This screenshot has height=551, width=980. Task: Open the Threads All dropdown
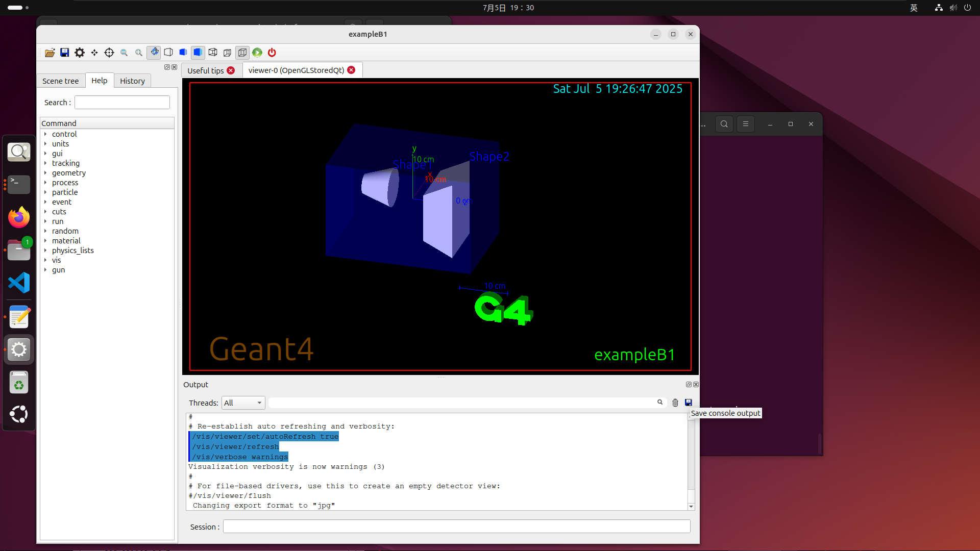(243, 403)
